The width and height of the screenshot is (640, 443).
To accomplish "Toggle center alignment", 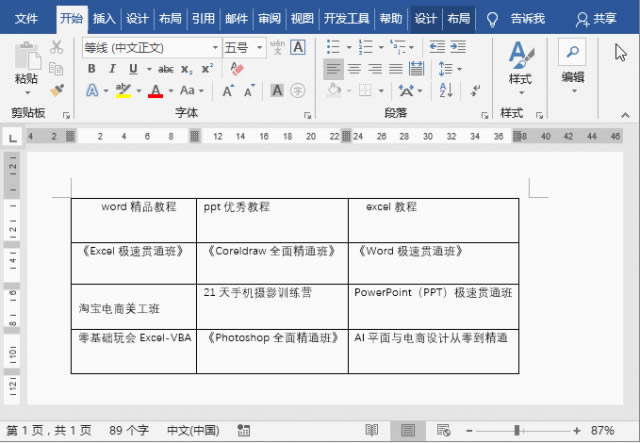I will point(354,69).
